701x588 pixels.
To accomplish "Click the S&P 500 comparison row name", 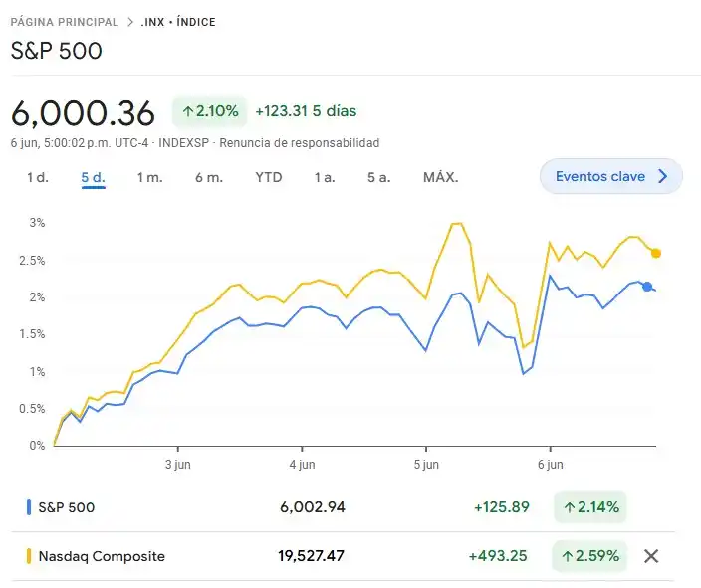I will pos(66,507).
